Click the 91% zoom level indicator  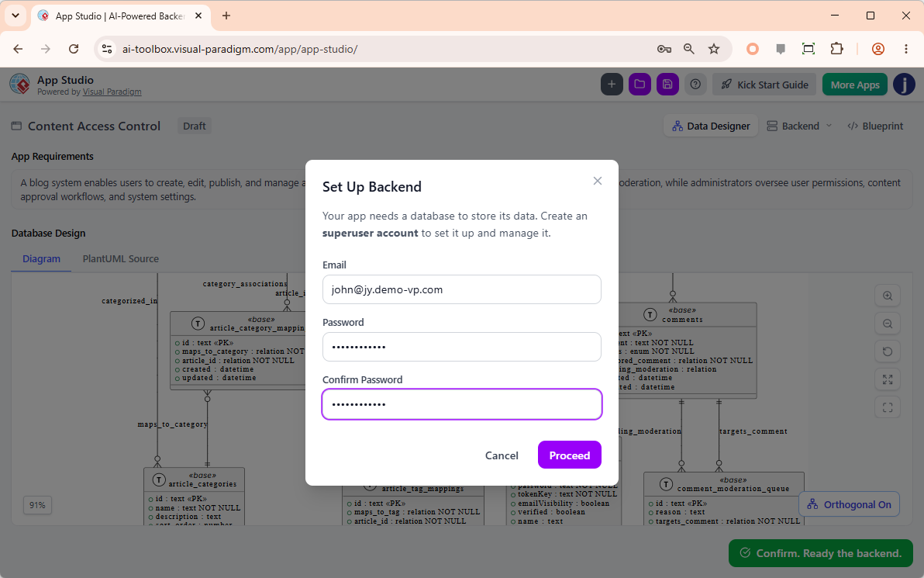point(37,505)
